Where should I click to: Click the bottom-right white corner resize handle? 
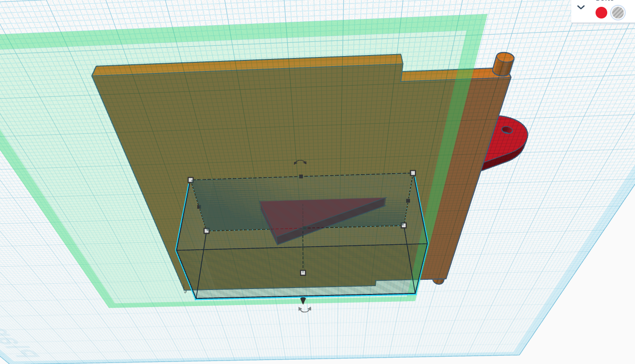coord(404,225)
